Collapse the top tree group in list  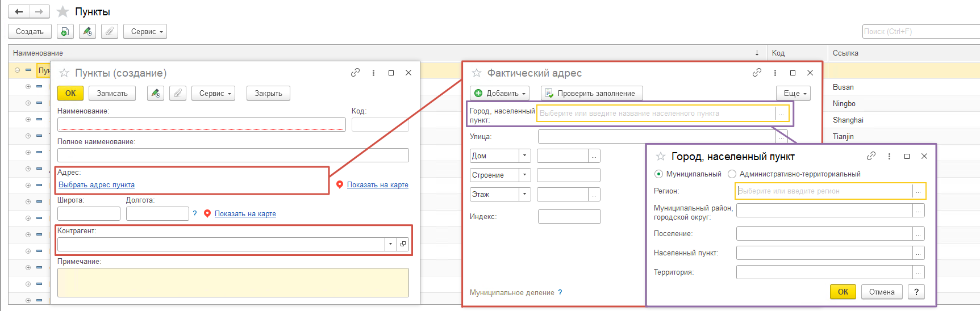pos(17,70)
